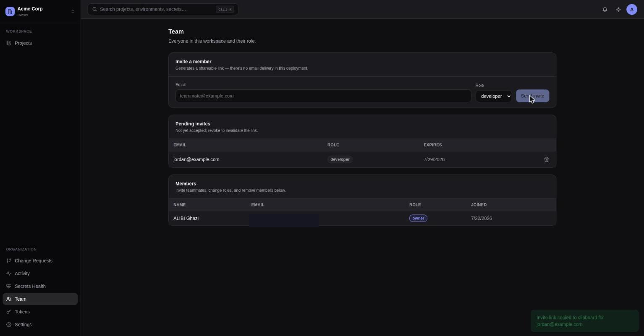Image resolution: width=644 pixels, height=336 pixels.
Task: Go to Change Requests
Action: [40, 261]
